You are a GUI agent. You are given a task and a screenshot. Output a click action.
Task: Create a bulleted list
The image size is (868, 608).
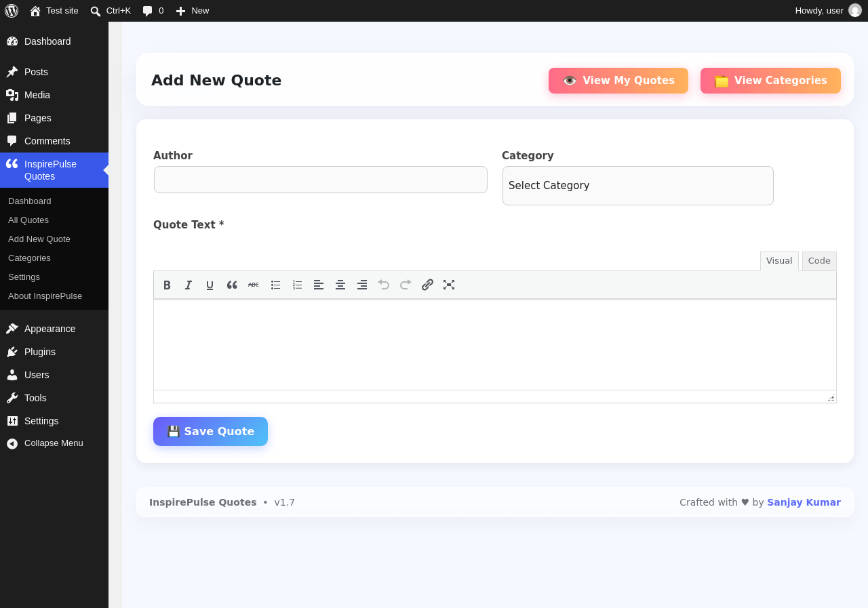(275, 285)
